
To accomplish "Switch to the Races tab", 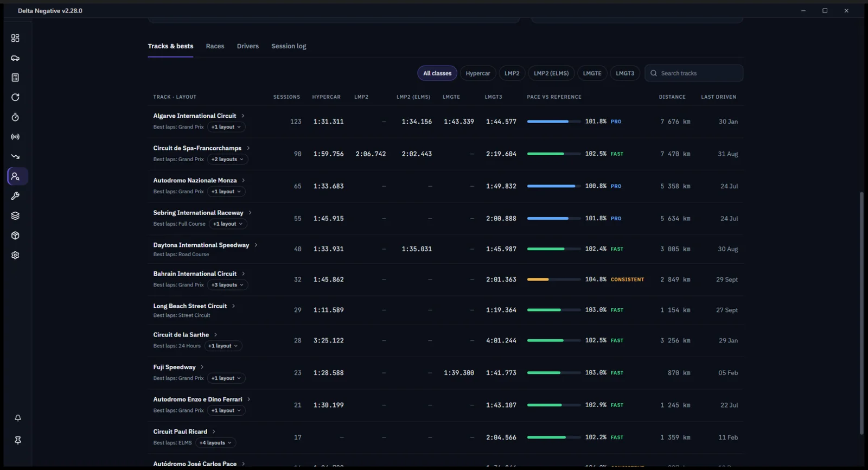I will [x=215, y=46].
